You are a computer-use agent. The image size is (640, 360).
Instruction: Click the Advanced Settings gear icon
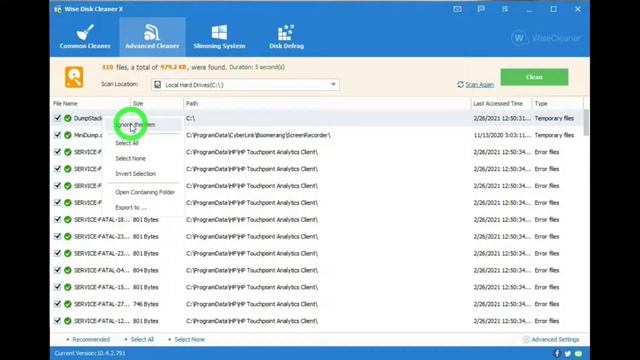526,340
